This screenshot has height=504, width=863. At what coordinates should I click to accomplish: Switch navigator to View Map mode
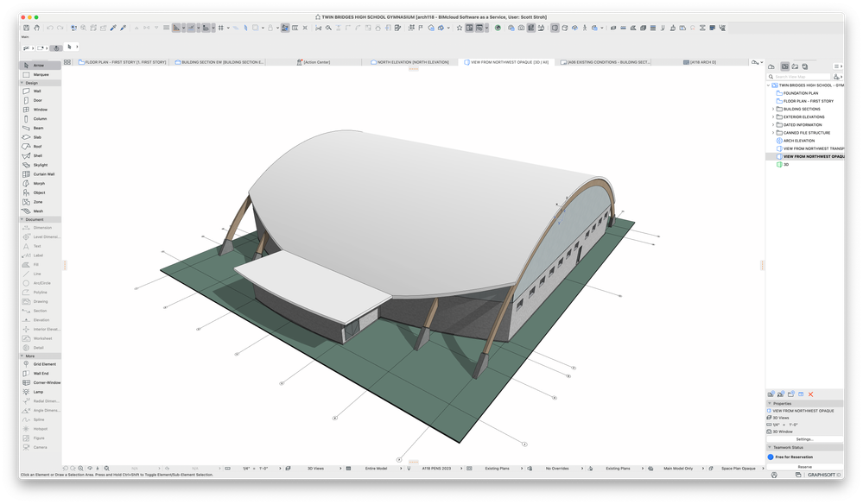coord(785,66)
